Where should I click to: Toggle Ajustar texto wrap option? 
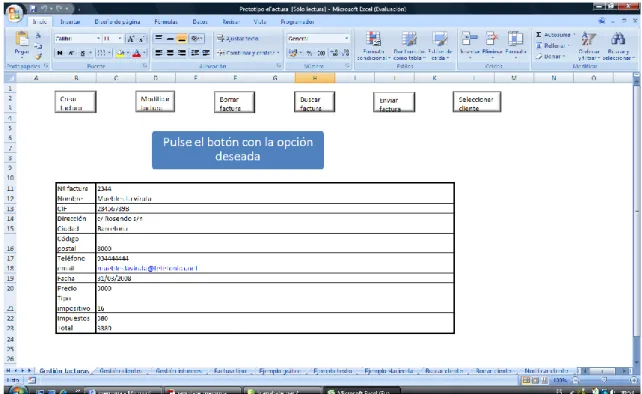[x=238, y=38]
